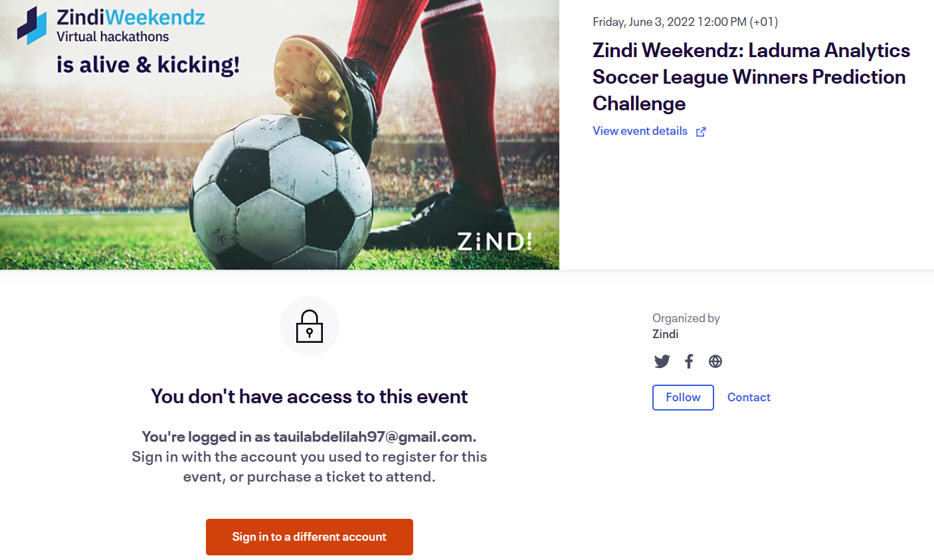Open the View event details link
The height and width of the screenshot is (560, 934).
pyautogui.click(x=640, y=131)
